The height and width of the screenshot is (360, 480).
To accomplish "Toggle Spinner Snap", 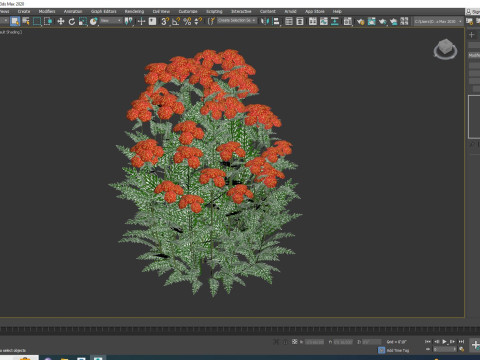I will tap(198, 21).
